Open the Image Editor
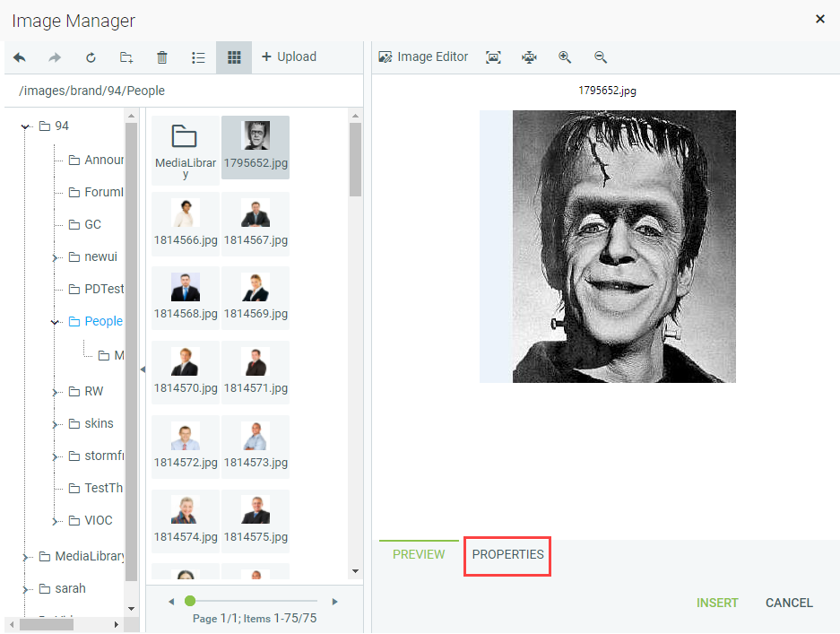The height and width of the screenshot is (634, 840). point(423,56)
